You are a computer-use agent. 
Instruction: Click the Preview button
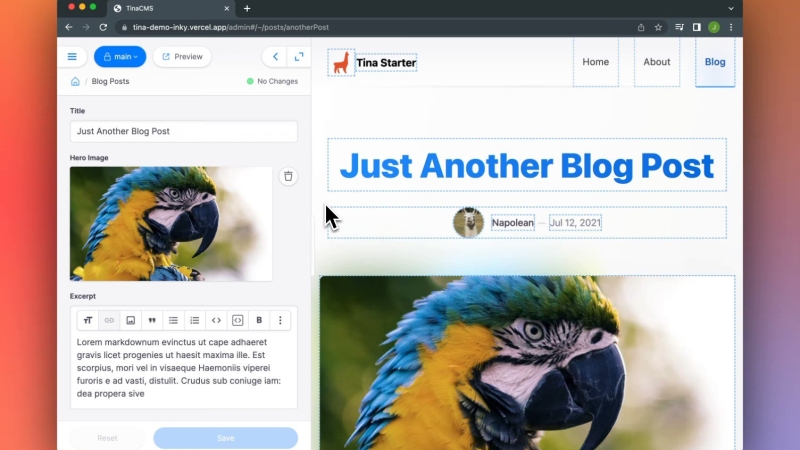tap(181, 57)
